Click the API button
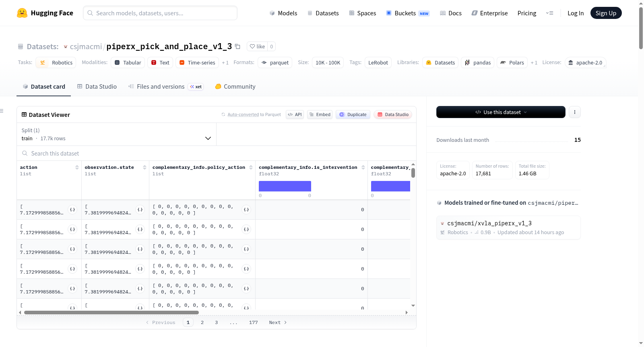644x347 pixels. click(x=295, y=114)
